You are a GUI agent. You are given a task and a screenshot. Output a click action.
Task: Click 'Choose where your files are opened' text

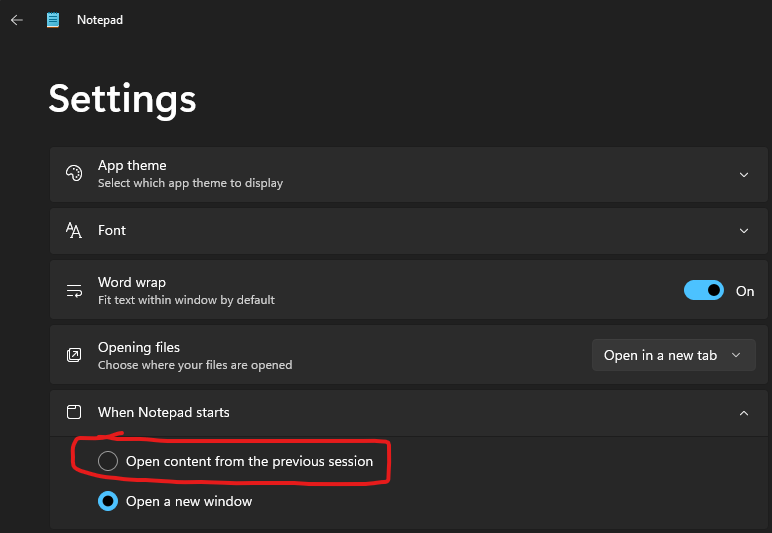[x=195, y=365]
